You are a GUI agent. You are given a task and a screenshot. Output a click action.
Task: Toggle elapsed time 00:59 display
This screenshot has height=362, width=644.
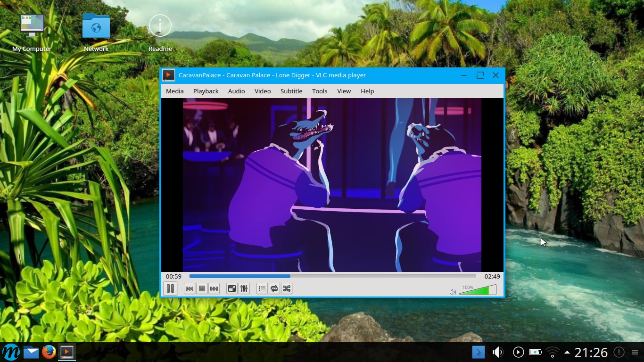click(173, 276)
